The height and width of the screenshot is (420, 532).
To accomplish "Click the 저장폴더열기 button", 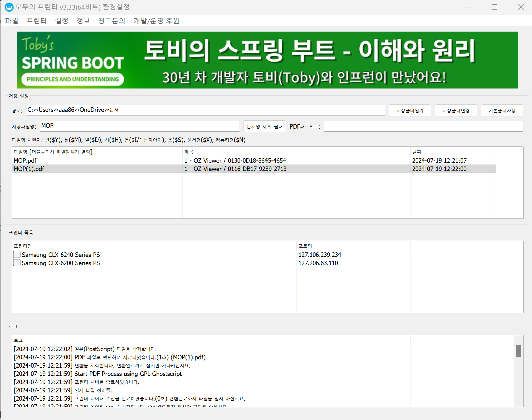I will pos(410,110).
